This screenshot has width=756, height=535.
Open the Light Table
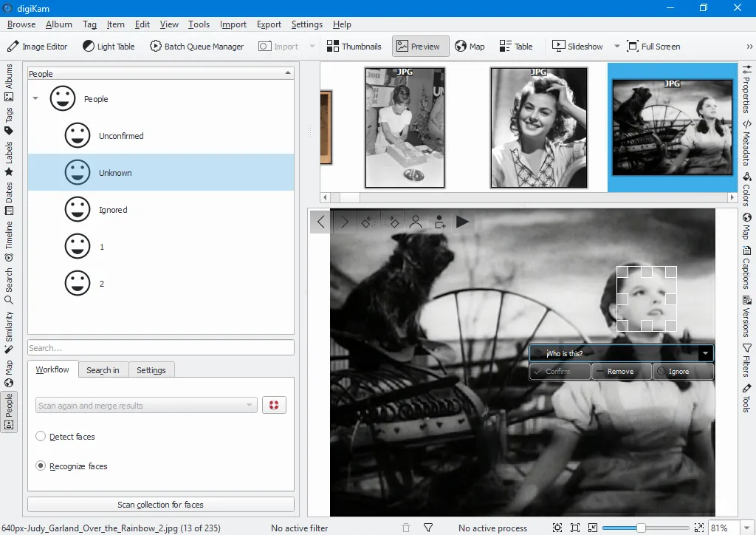point(109,47)
